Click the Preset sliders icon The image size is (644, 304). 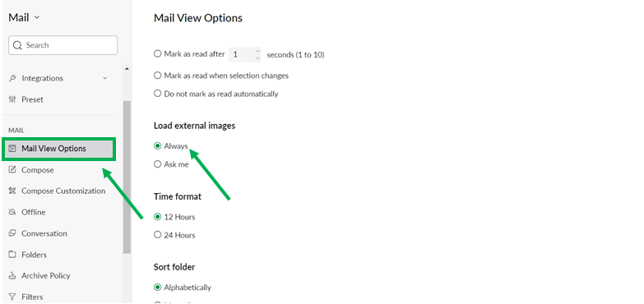[x=12, y=99]
